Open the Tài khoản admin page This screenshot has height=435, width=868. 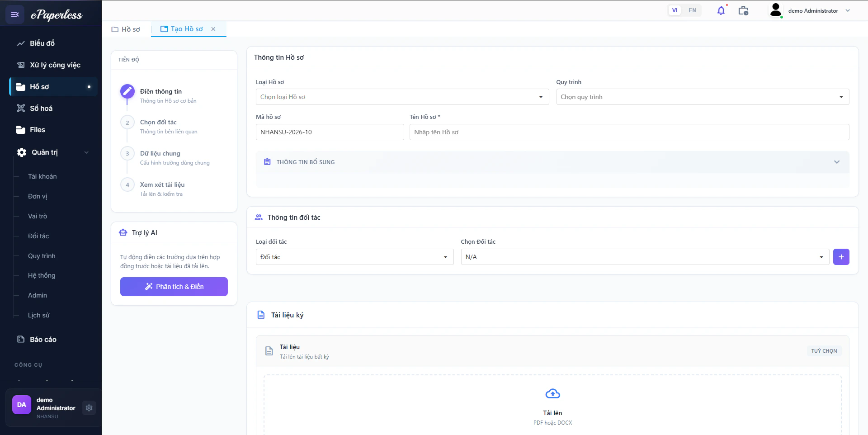coord(42,176)
